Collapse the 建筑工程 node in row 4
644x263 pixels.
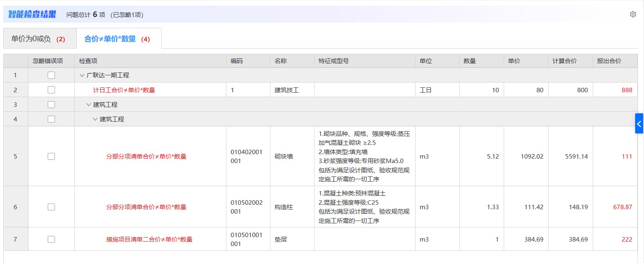point(95,119)
